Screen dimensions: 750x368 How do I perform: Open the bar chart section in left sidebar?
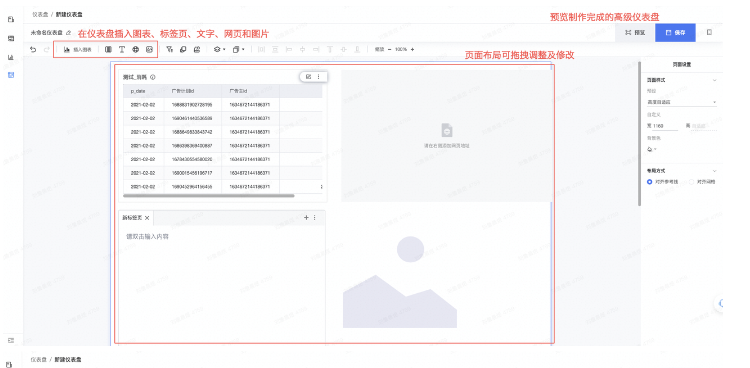11,57
